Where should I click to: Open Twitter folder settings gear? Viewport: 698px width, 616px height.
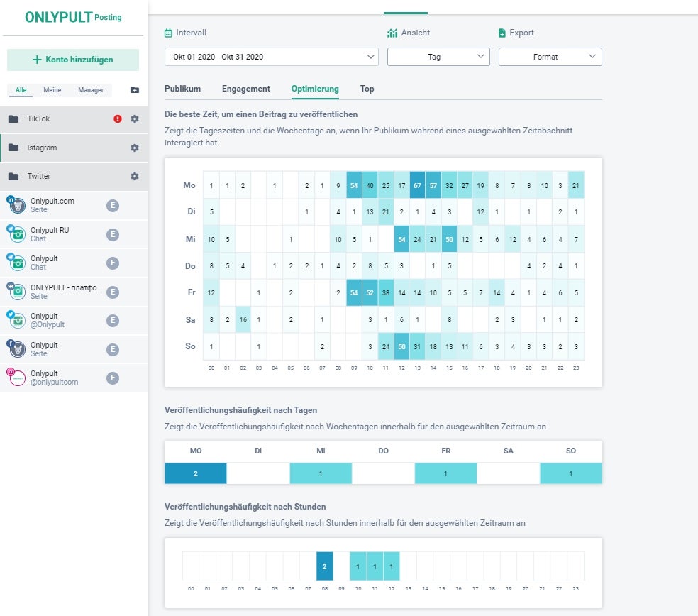coord(135,177)
